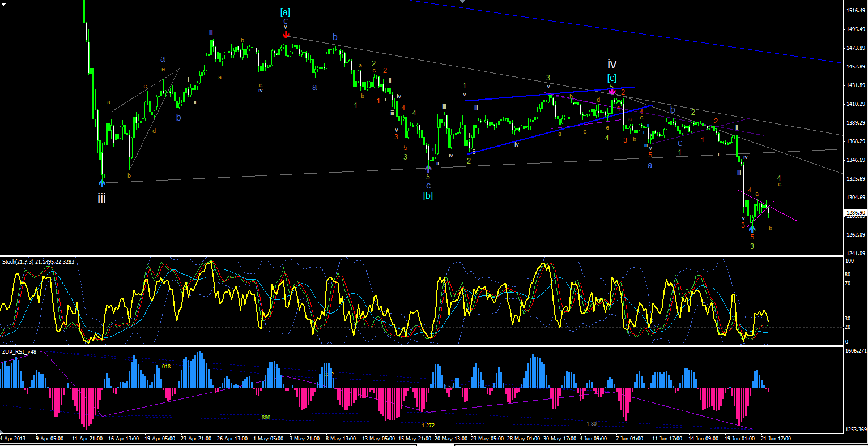Click the ZUP_RSI_v48 indicator label

click(19, 351)
